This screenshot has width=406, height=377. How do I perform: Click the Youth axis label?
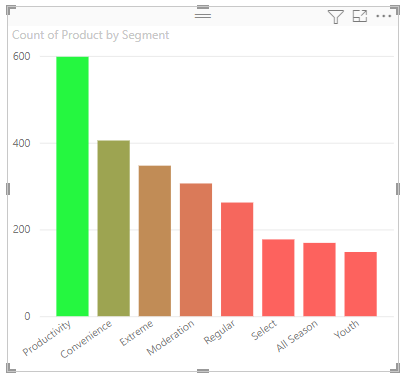point(347,329)
